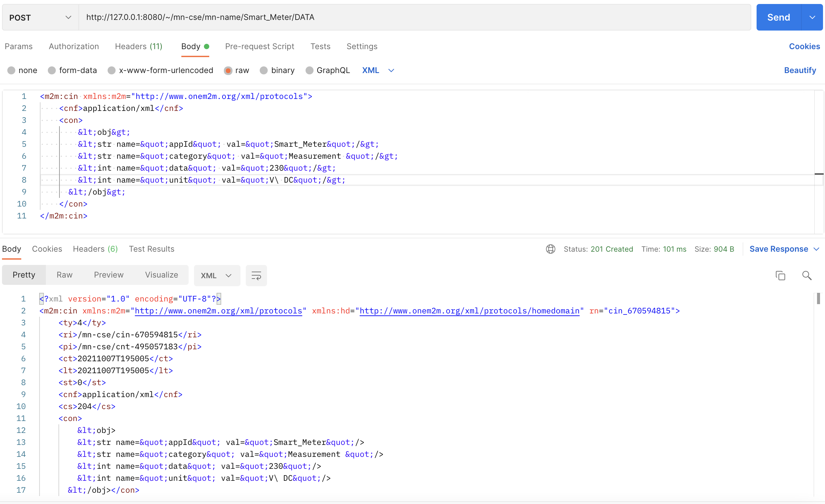Image resolution: width=825 pixels, height=504 pixels.
Task: Click the Send request button
Action: (x=779, y=17)
